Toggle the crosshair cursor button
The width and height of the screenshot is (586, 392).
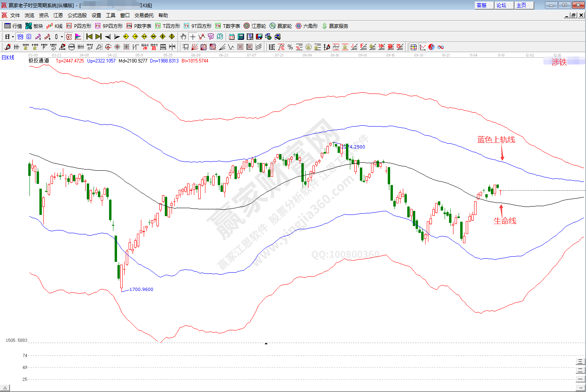tap(193, 37)
